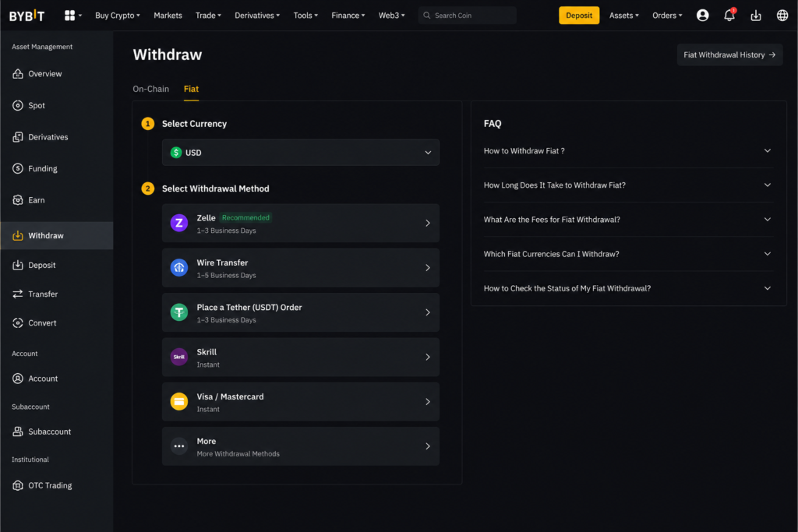The image size is (798, 532).
Task: Open Zelle arrow chevron
Action: click(428, 223)
